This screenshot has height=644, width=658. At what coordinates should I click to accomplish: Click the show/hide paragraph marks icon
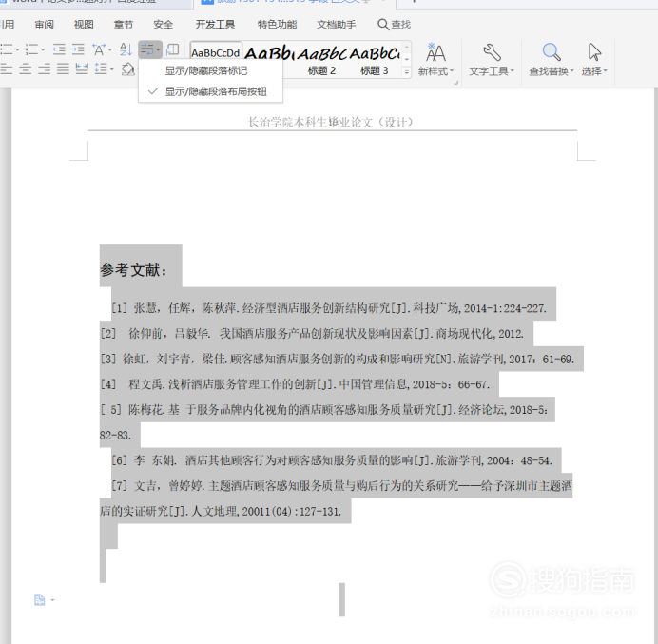(x=146, y=49)
